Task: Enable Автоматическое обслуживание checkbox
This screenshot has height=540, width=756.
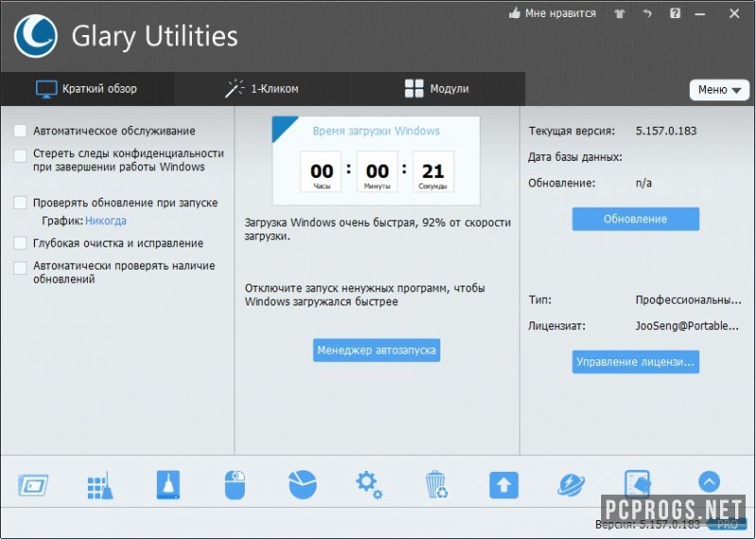Action: click(20, 131)
